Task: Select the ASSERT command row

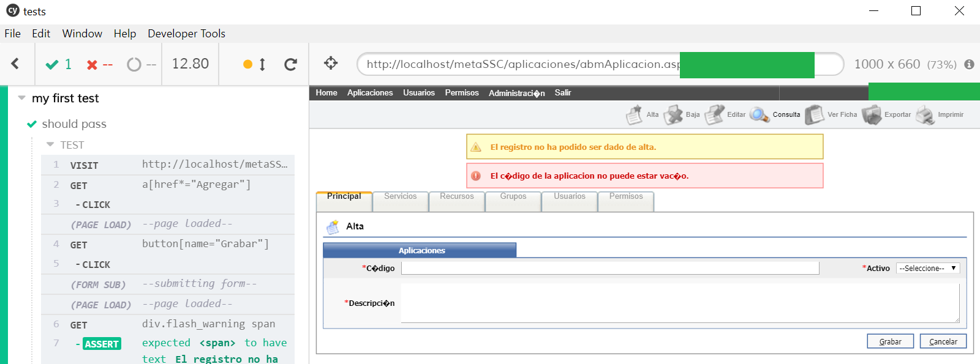Action: 168,350
